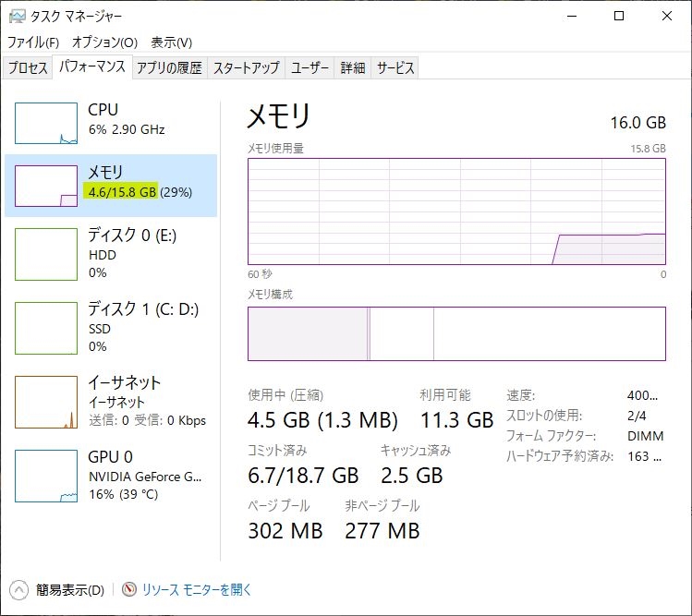This screenshot has width=692, height=616.
Task: Click the resource monitor icon at bottom
Action: [128, 589]
